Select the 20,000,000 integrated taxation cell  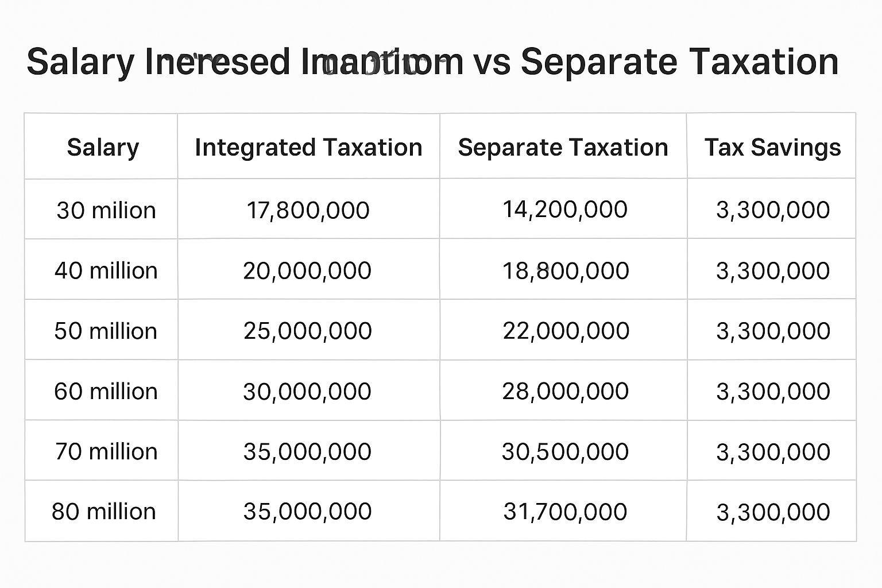[307, 270]
